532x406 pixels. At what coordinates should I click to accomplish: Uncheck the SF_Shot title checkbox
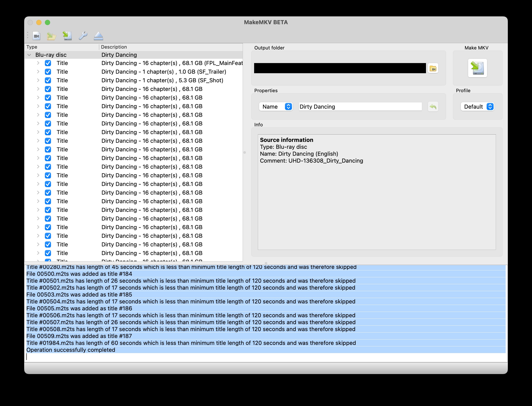pyautogui.click(x=48, y=80)
